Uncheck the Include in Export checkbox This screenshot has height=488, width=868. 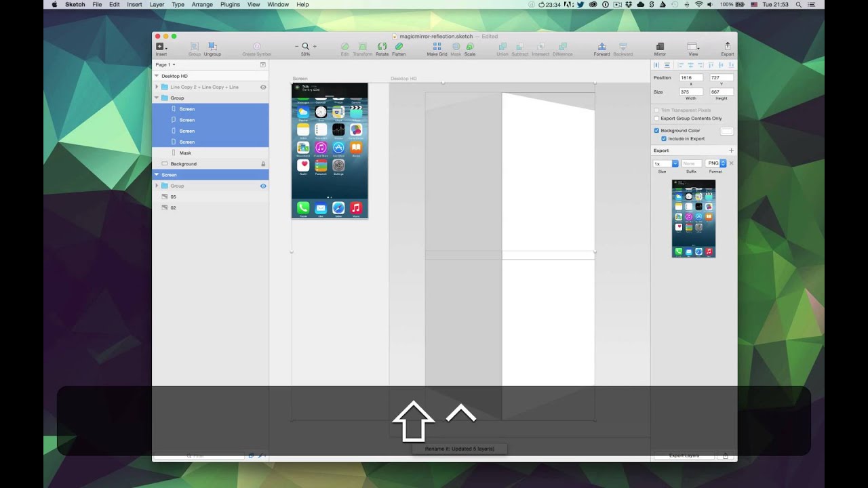click(x=664, y=138)
